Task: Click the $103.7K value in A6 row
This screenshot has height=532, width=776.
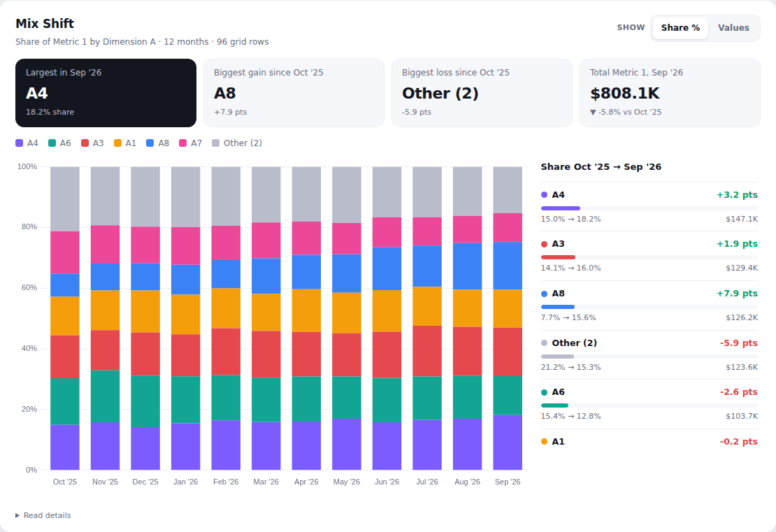Action: (x=742, y=416)
